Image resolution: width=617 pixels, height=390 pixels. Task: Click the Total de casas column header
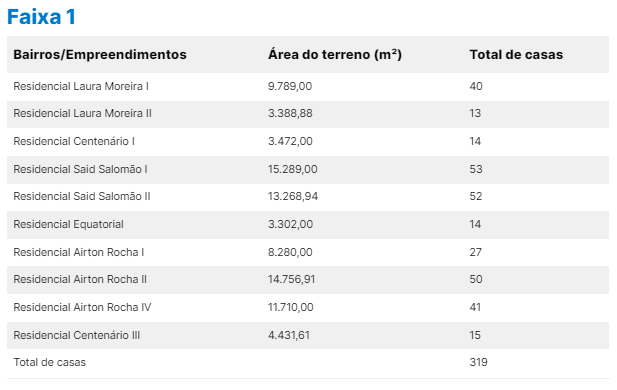tap(516, 54)
